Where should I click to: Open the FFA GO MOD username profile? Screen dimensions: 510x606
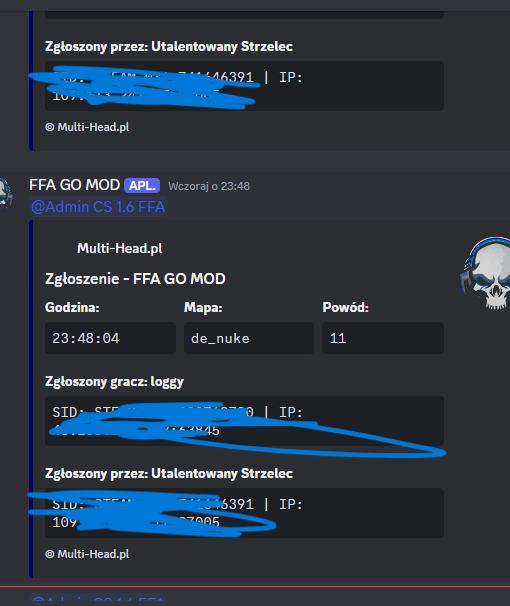(75, 185)
